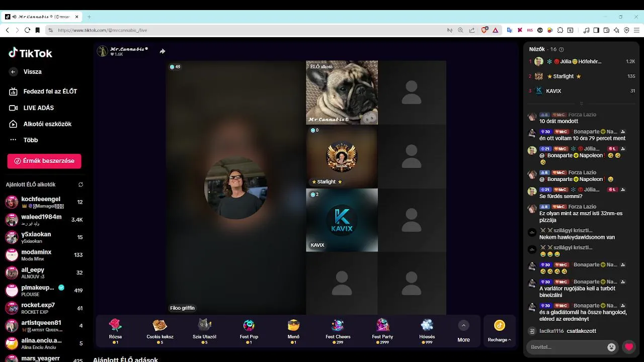644x362 pixels.
Task: Send the Csokis keksz gift
Action: [x=160, y=331]
